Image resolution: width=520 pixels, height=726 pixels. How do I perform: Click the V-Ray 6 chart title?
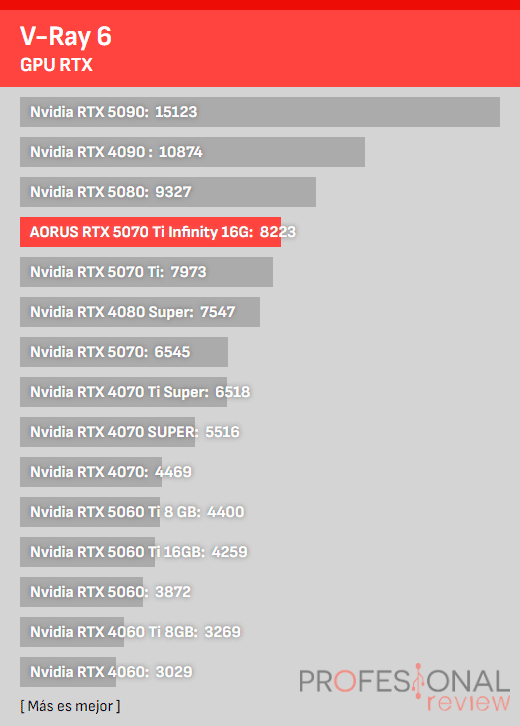point(66,36)
